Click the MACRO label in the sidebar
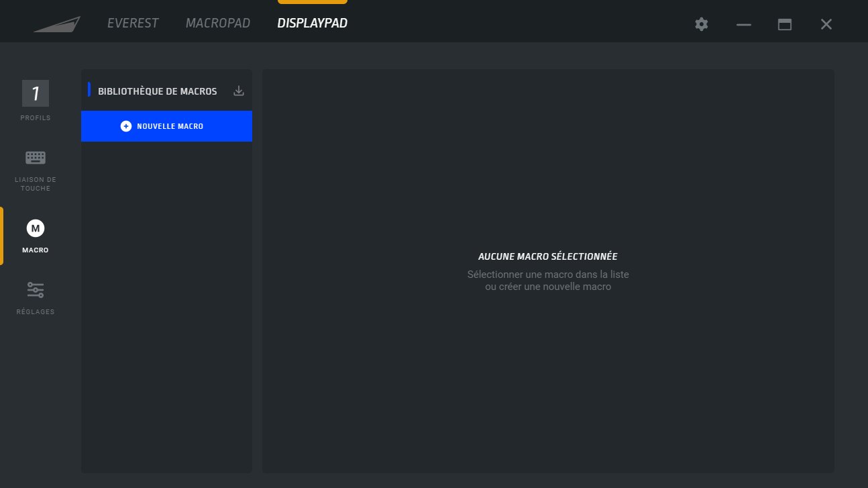Screen dimensions: 868x488 36,250
